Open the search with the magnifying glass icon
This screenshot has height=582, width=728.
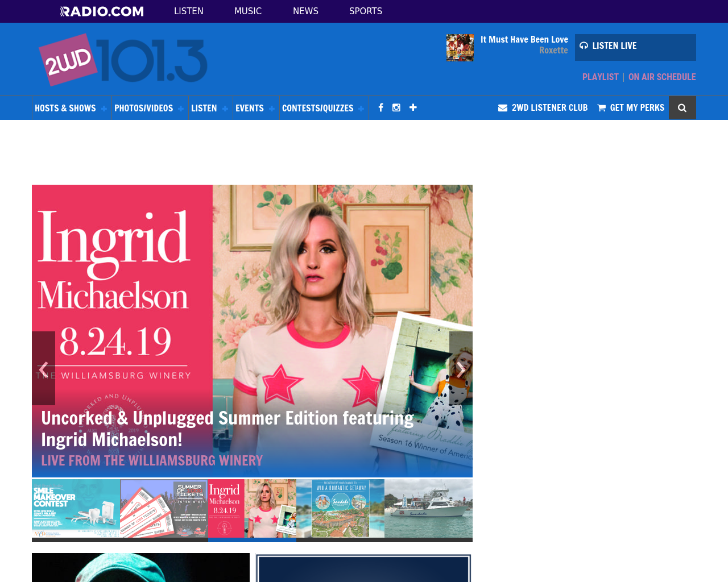(x=682, y=107)
